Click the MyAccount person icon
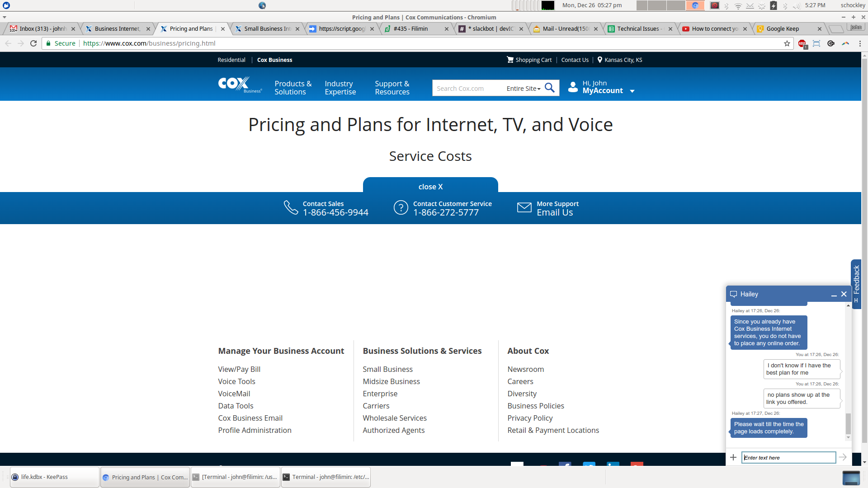The image size is (868, 488). click(x=573, y=87)
